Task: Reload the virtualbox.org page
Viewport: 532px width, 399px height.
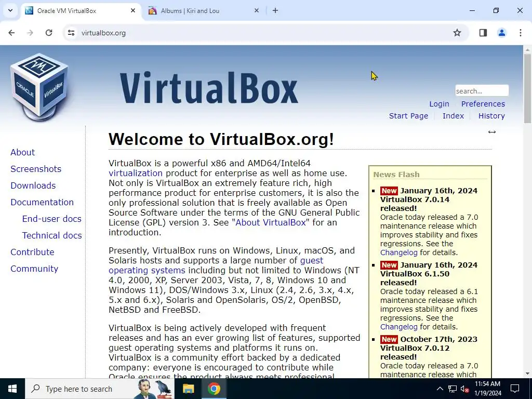Action: (x=49, y=33)
